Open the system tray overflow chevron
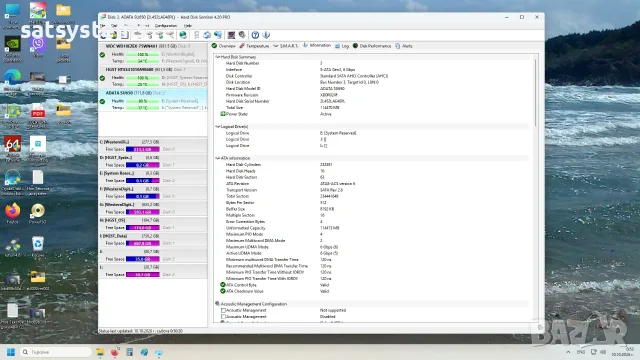Image resolution: width=640 pixels, height=360 pixels. [568, 352]
